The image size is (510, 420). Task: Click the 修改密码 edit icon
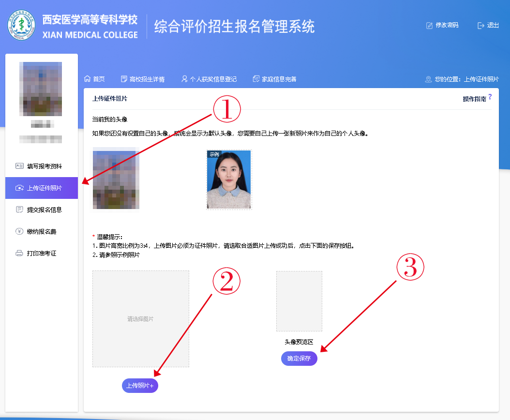(429, 26)
